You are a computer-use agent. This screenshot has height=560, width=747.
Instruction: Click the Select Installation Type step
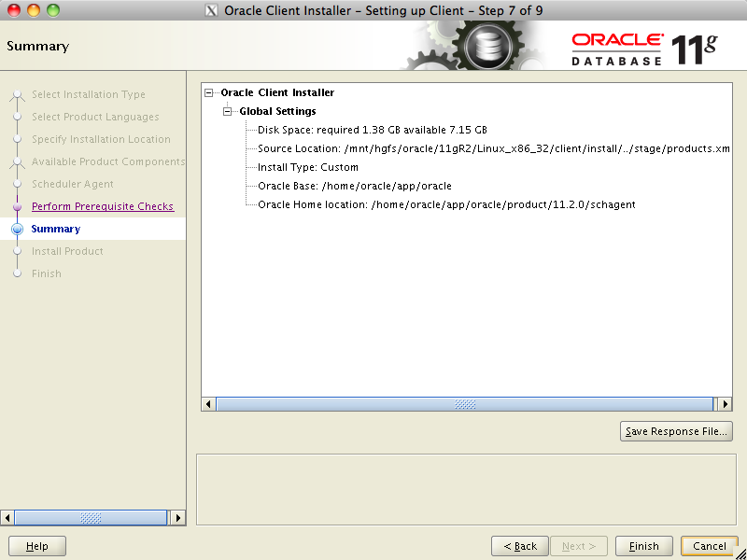(89, 95)
